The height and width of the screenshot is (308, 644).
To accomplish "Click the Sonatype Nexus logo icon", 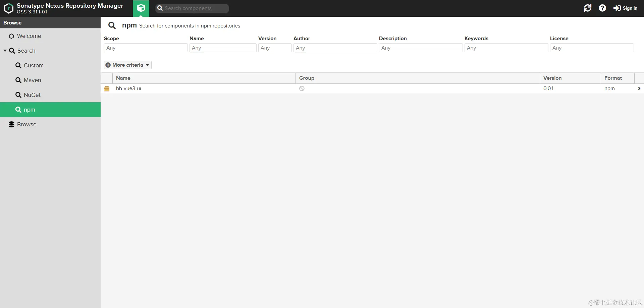I will pos(8,8).
